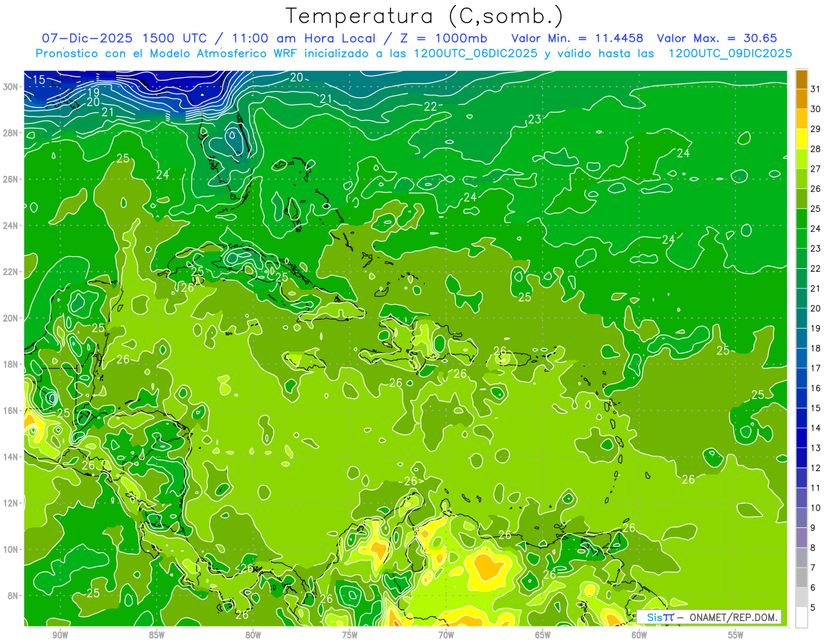Click the colorbar legend number 26
The image size is (834, 644).
[x=816, y=188]
